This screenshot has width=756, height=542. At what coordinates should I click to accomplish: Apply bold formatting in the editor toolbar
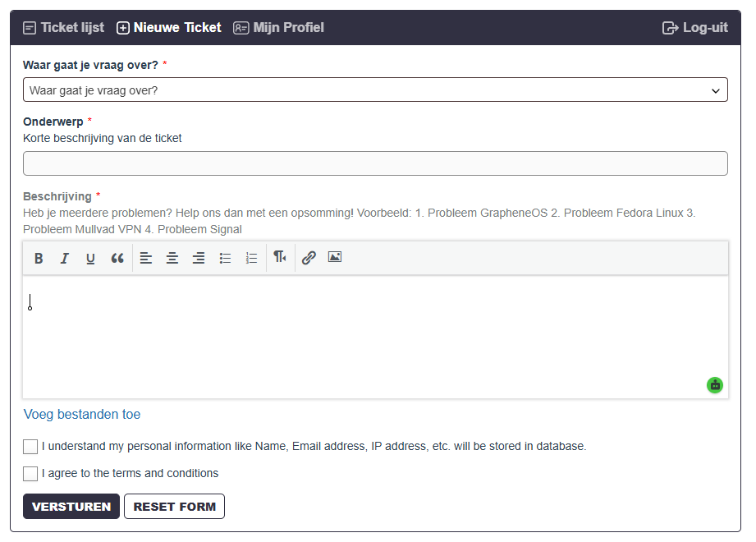(39, 259)
